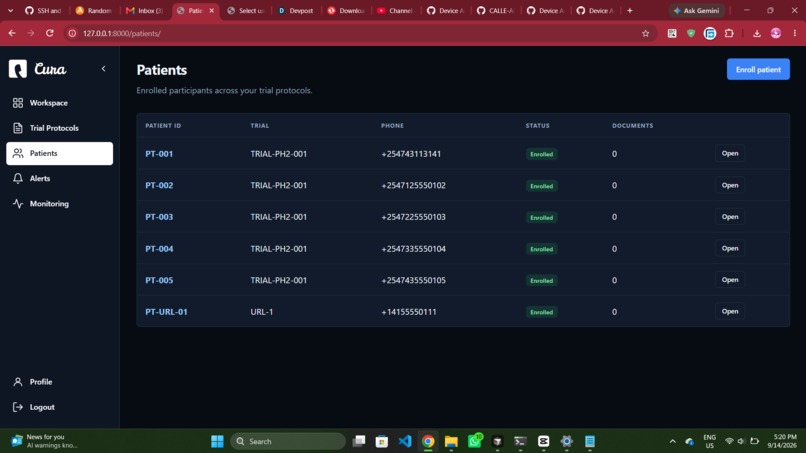The height and width of the screenshot is (453, 806).
Task: Switch to SSH and GitHub tab
Action: tap(43, 10)
